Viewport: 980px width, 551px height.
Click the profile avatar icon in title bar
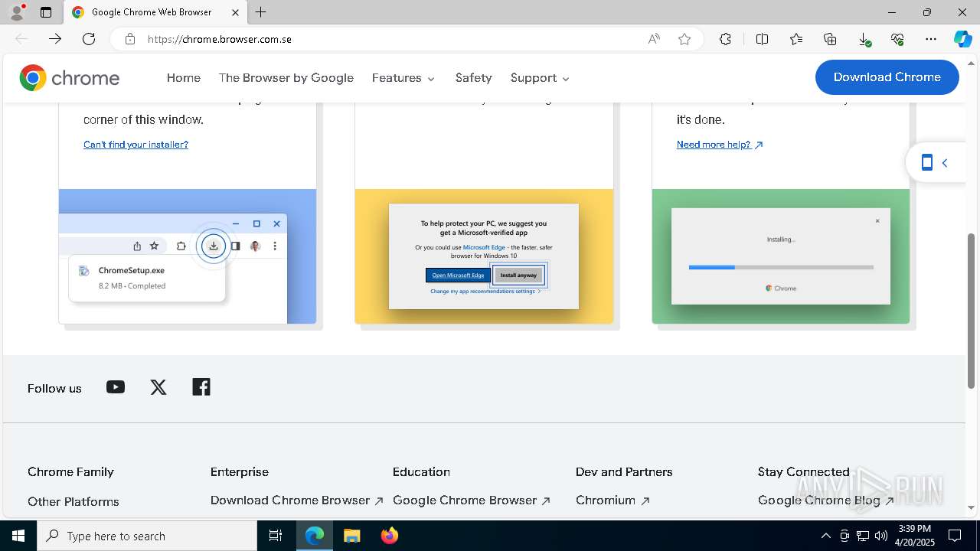tap(16, 12)
